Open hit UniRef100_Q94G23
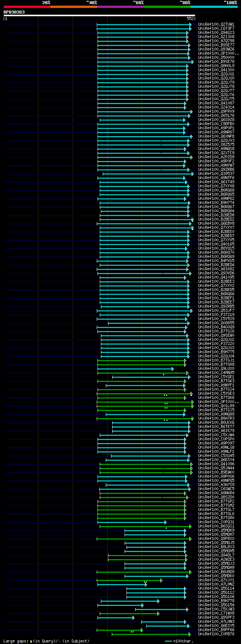241x644 pixels. [x=216, y=32]
